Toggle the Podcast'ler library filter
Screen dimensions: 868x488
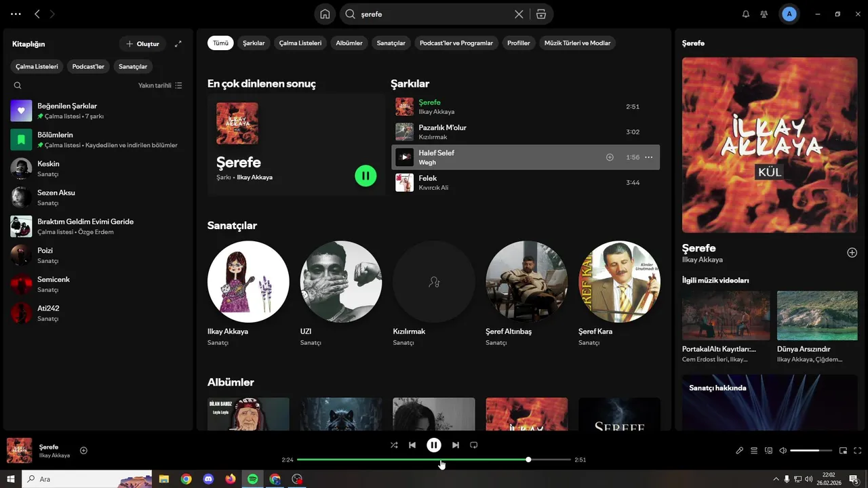coord(88,66)
